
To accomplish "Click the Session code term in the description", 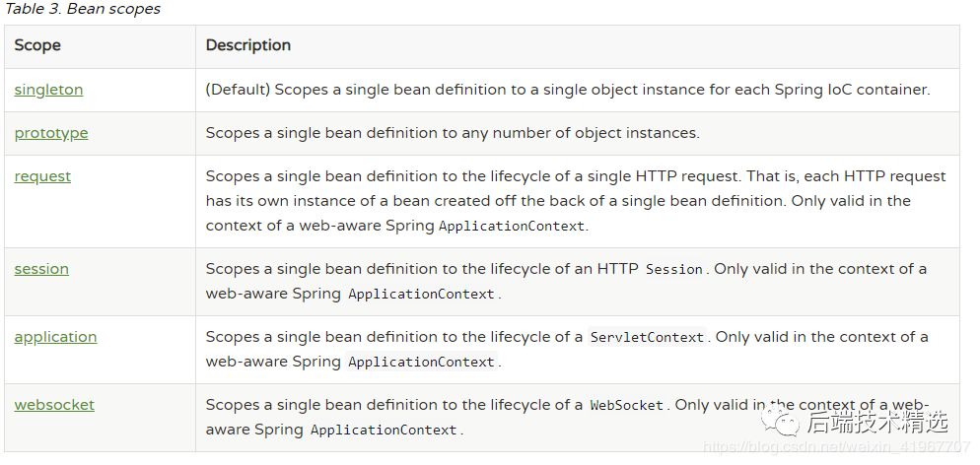I will (674, 269).
